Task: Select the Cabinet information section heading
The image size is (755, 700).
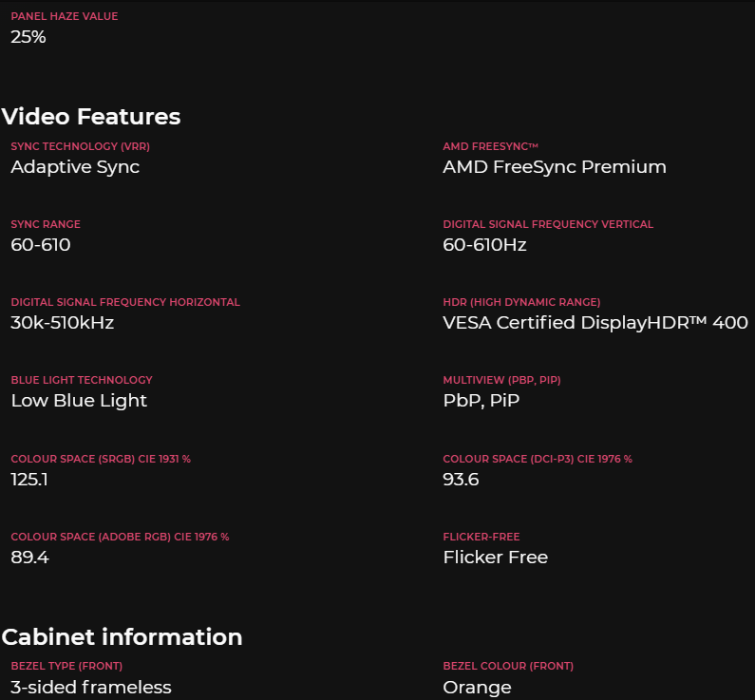Action: tap(122, 636)
